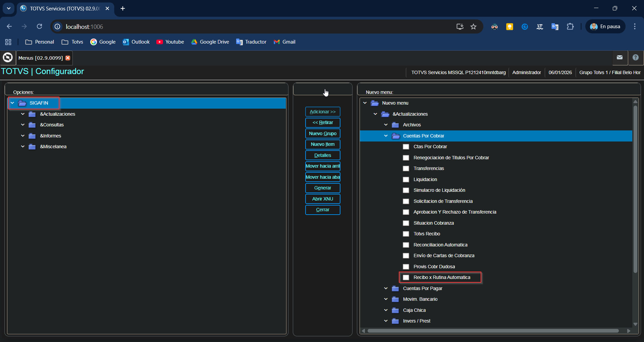Create a Nuevo Grupo

pos(323,133)
